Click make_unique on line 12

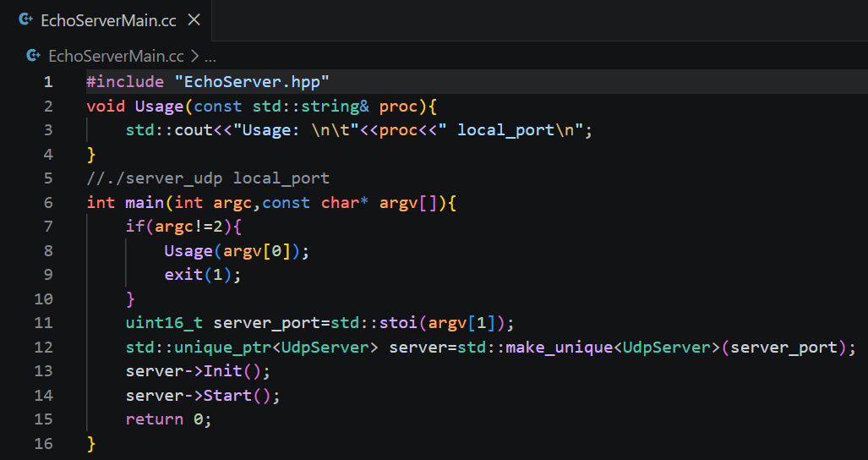[560, 347]
